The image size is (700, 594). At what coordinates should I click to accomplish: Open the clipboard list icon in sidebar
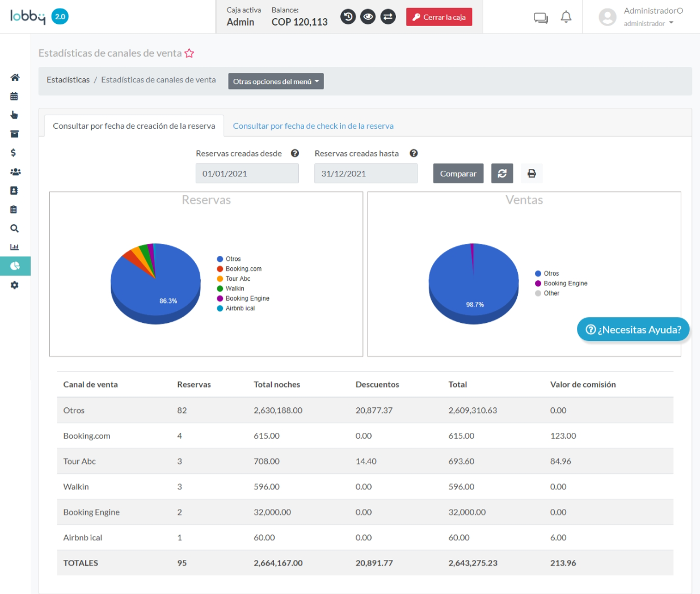14,209
